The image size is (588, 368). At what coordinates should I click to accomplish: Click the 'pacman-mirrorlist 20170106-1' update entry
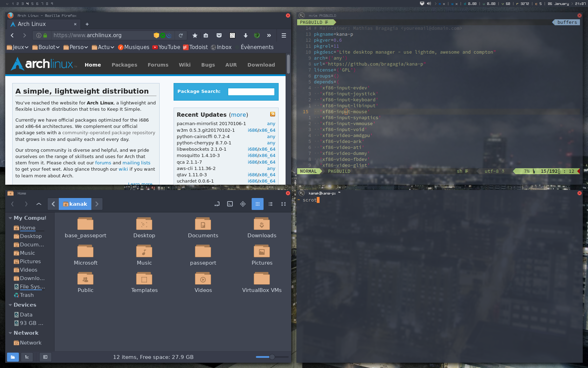coord(211,124)
